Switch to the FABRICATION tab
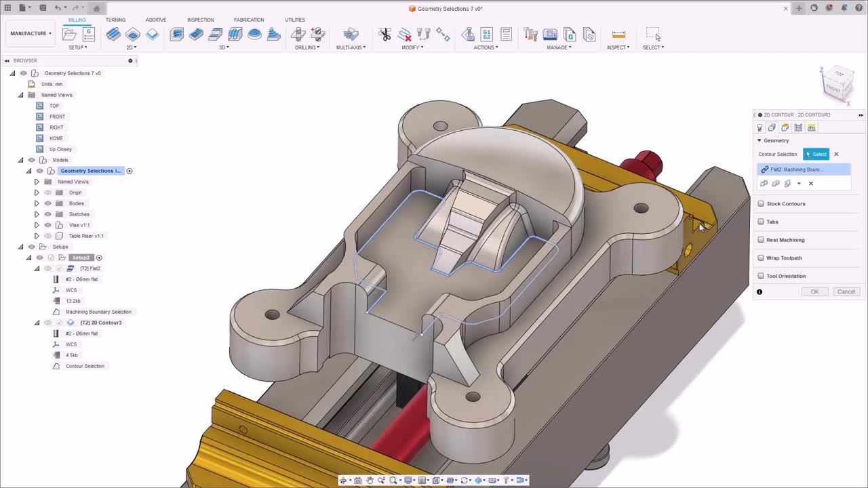The height and width of the screenshot is (488, 868). pos(249,20)
